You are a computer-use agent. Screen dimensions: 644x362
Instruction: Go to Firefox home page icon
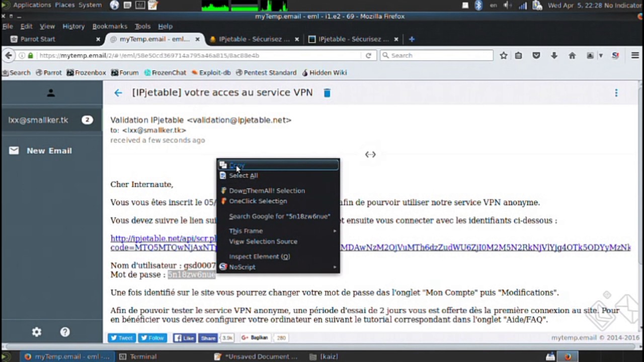point(572,55)
